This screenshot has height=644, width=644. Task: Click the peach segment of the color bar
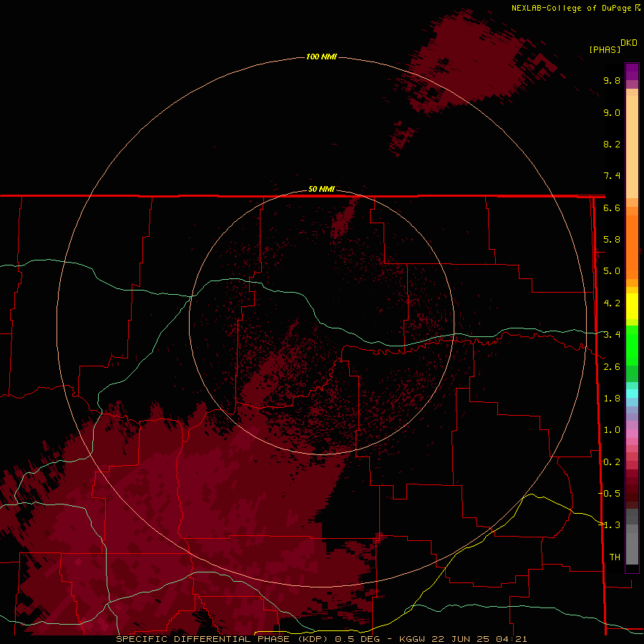(x=632, y=147)
